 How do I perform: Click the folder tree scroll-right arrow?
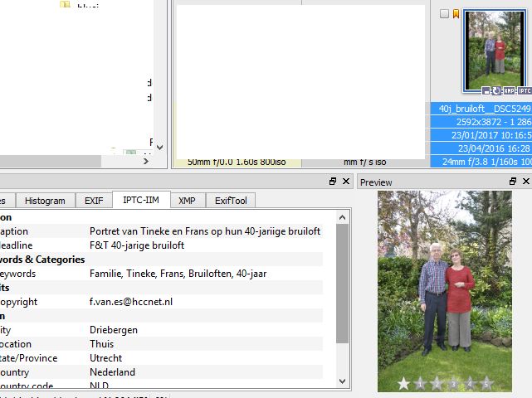click(x=146, y=162)
